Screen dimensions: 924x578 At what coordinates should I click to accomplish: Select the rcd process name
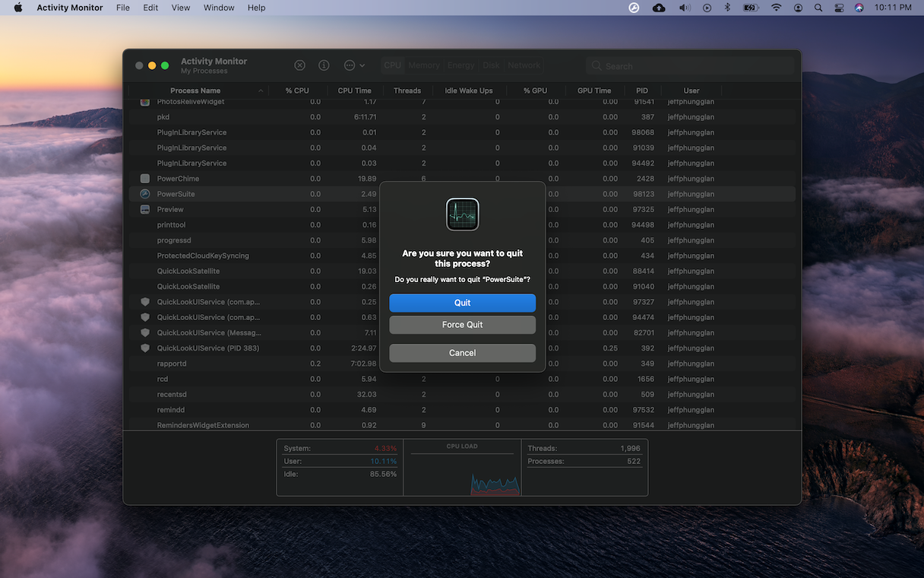pos(163,379)
